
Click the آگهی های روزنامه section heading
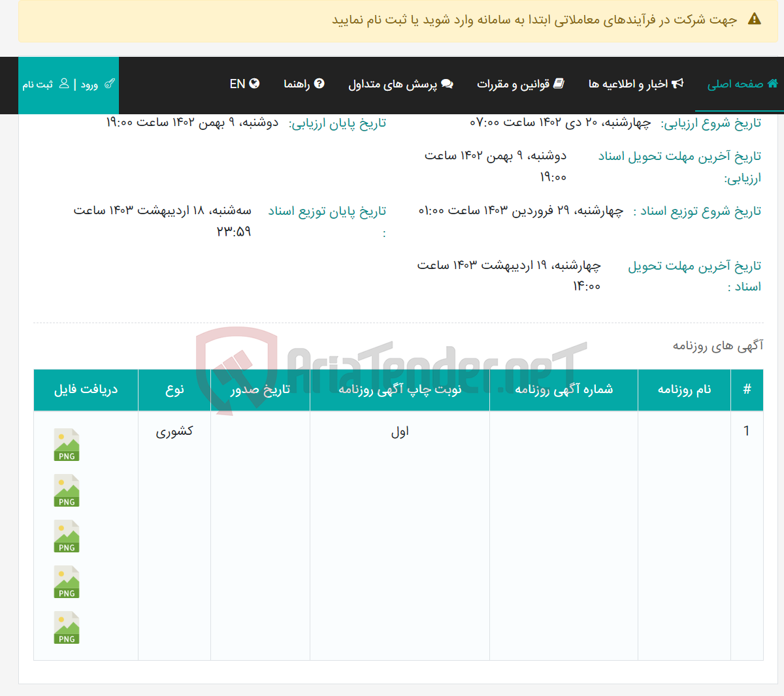point(718,346)
